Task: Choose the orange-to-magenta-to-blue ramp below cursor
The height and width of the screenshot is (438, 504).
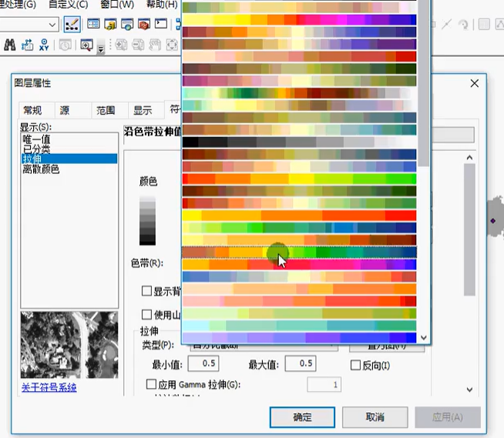Action: [x=299, y=265]
